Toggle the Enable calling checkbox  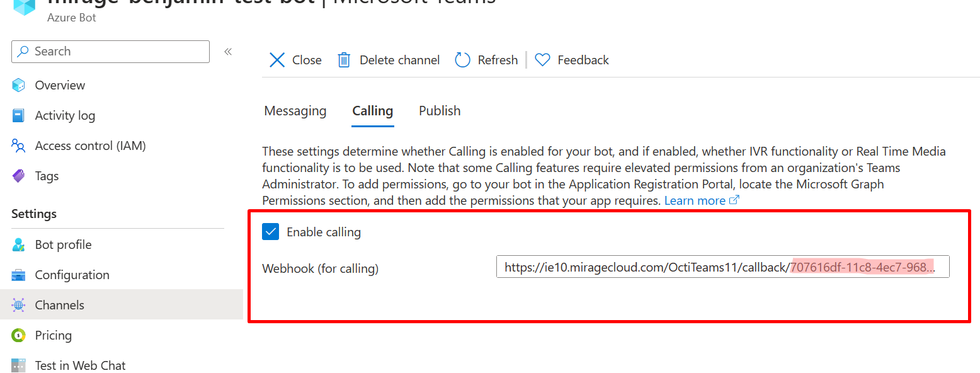[271, 232]
